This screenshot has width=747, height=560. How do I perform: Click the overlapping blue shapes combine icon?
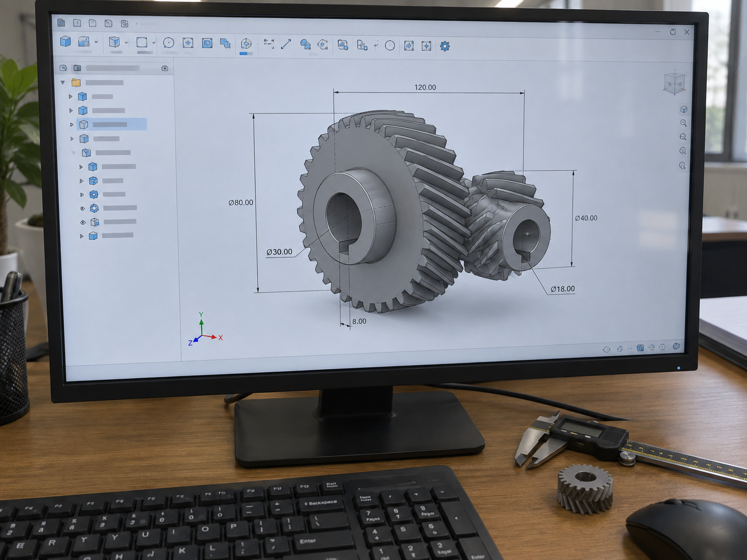225,43
